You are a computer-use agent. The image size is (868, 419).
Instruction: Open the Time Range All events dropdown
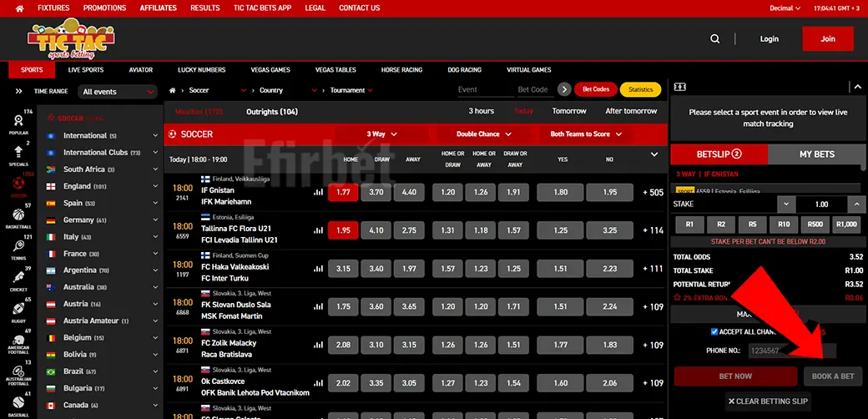coord(118,92)
